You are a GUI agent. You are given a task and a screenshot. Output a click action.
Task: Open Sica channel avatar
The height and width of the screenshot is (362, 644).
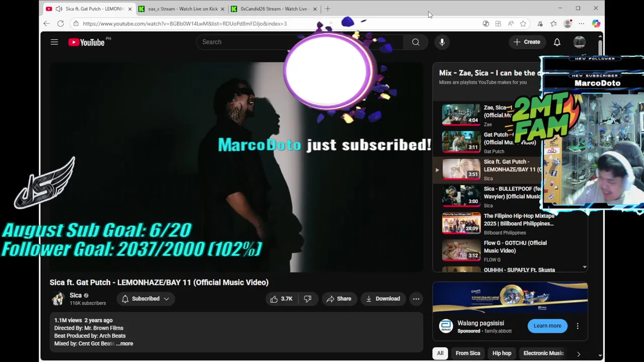58,299
